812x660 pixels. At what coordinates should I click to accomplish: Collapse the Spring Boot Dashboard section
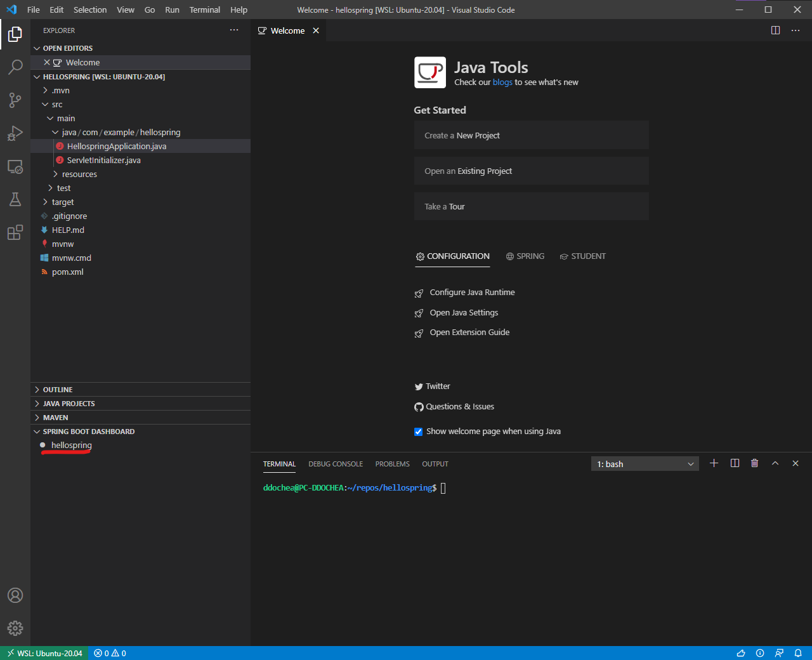140,432
